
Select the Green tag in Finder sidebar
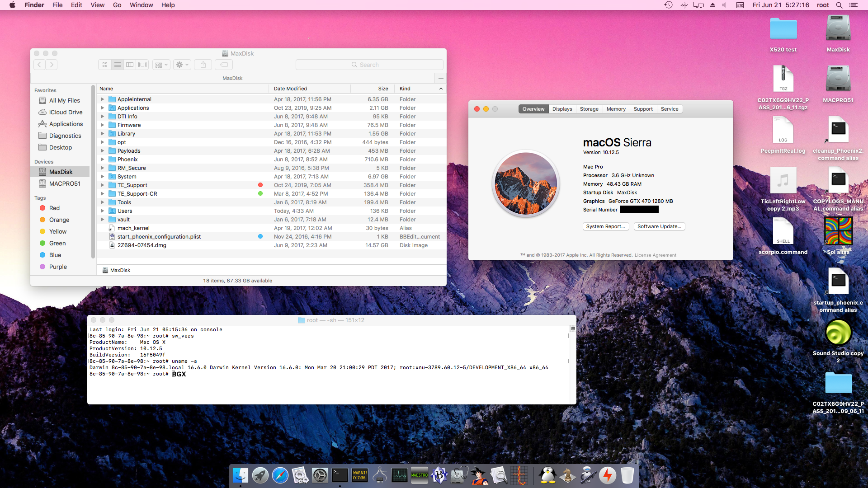click(52, 243)
